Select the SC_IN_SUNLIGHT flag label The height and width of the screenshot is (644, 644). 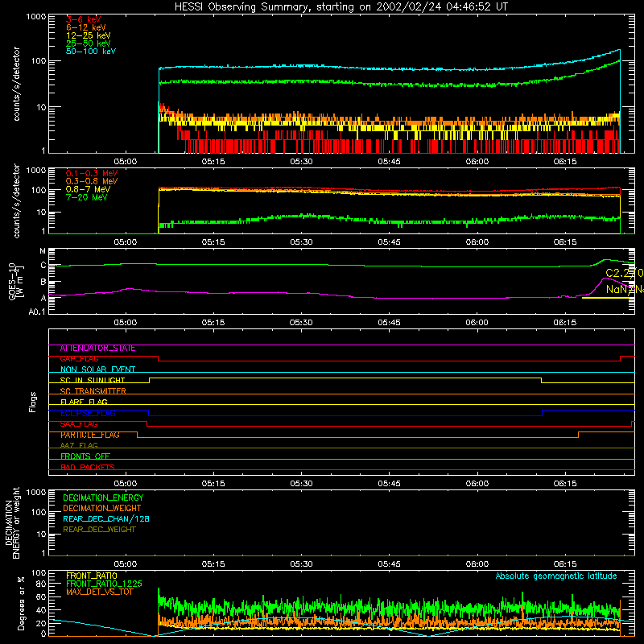[93, 380]
